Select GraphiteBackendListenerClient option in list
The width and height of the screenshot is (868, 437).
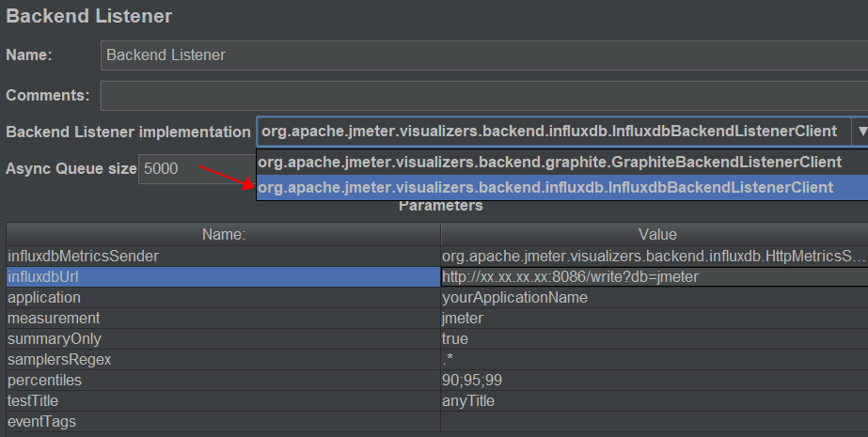(549, 162)
